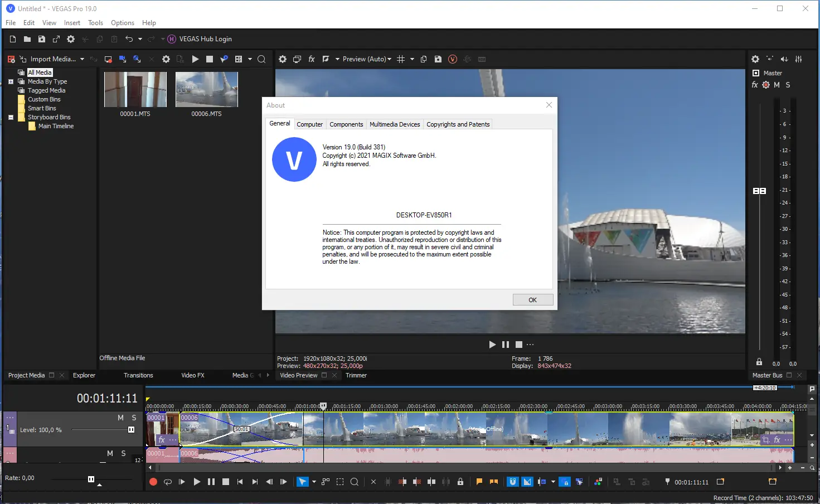This screenshot has width=820, height=504.
Task: Switch to the Trimmer tab
Action: (x=356, y=375)
